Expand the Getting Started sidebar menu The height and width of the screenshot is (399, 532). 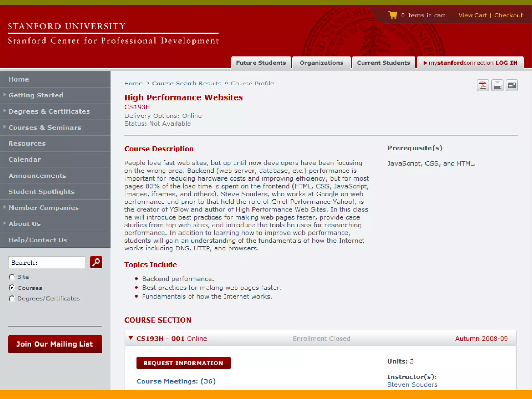5,95
